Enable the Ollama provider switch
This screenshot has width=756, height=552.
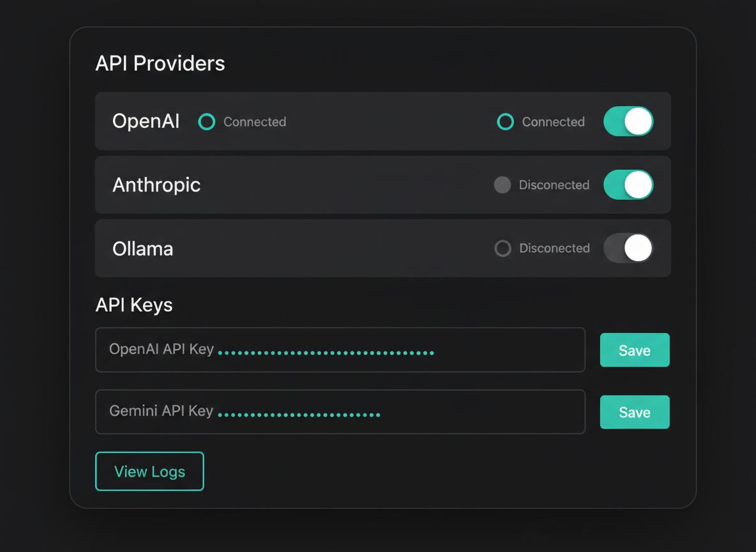pyautogui.click(x=628, y=248)
